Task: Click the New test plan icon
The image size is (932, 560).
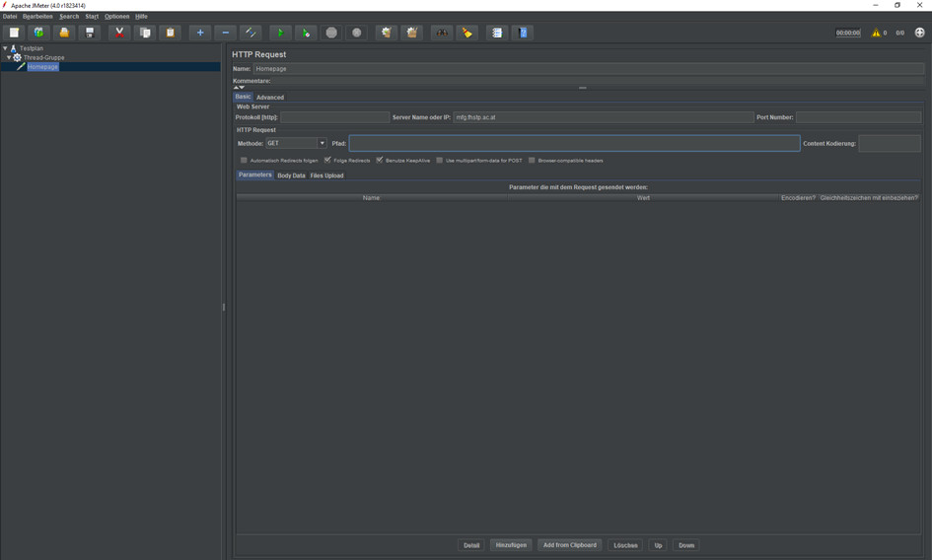Action: tap(14, 33)
